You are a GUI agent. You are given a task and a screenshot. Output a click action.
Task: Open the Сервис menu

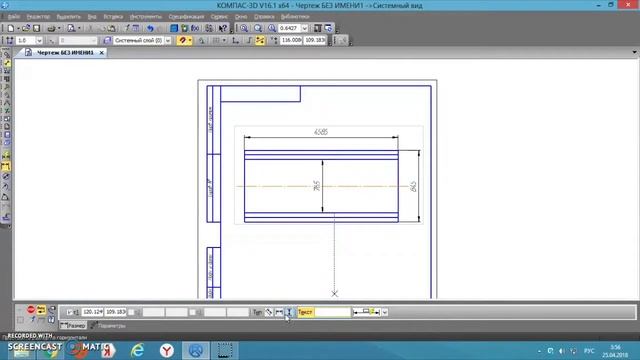tap(219, 17)
